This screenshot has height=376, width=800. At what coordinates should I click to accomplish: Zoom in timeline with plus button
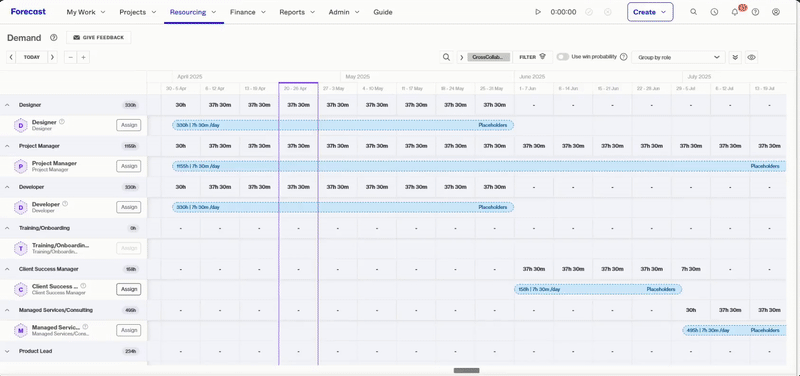(83, 57)
